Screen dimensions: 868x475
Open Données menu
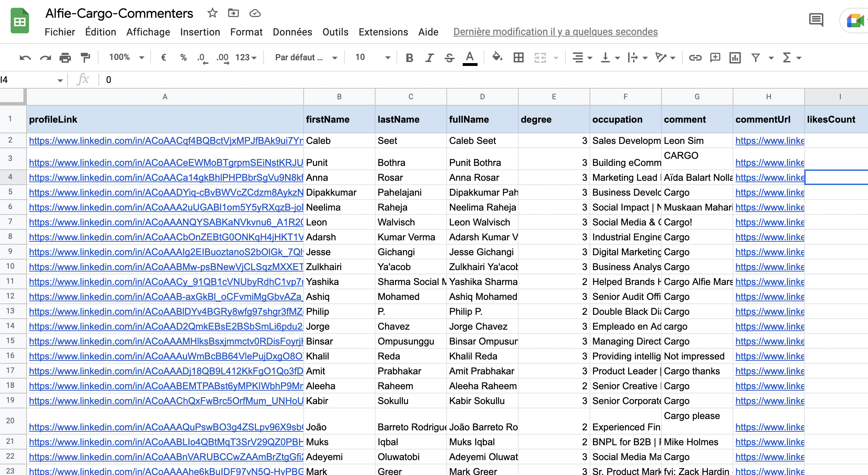pos(292,32)
